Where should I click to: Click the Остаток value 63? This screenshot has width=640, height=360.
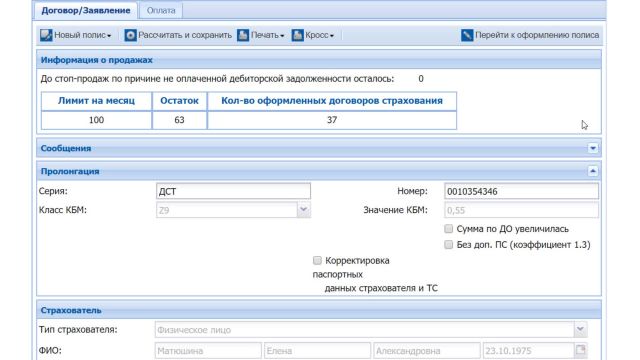click(179, 120)
